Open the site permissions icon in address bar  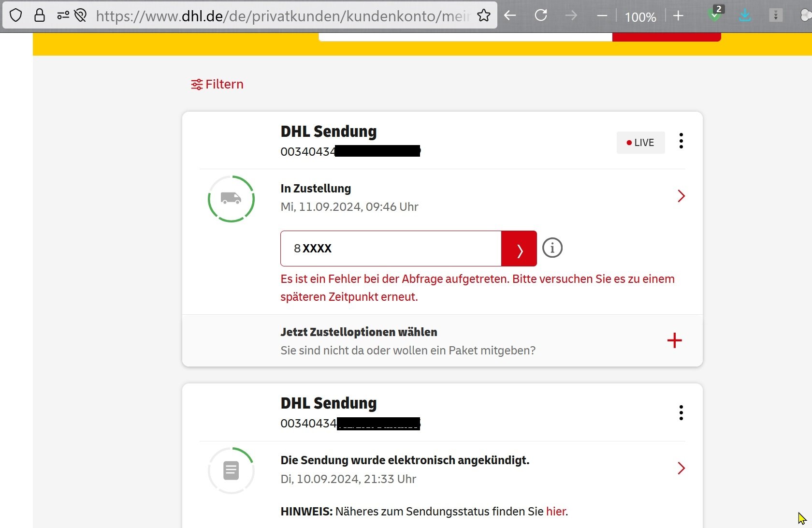pyautogui.click(x=63, y=15)
